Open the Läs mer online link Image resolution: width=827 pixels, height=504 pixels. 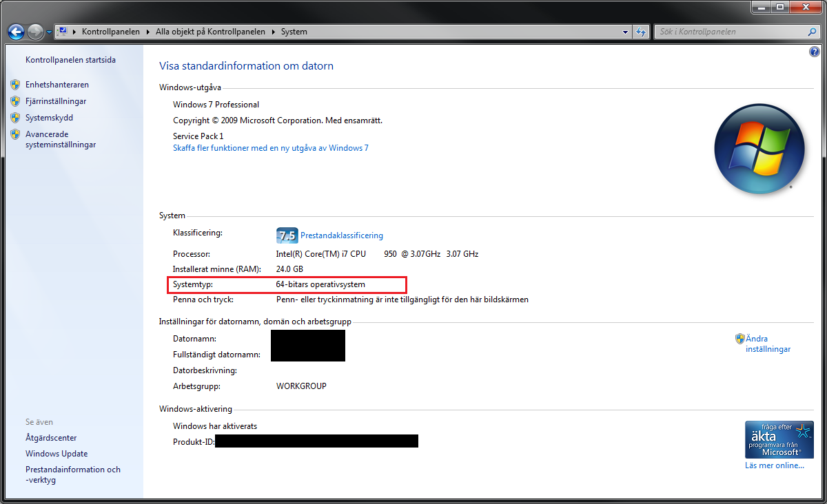[775, 465]
